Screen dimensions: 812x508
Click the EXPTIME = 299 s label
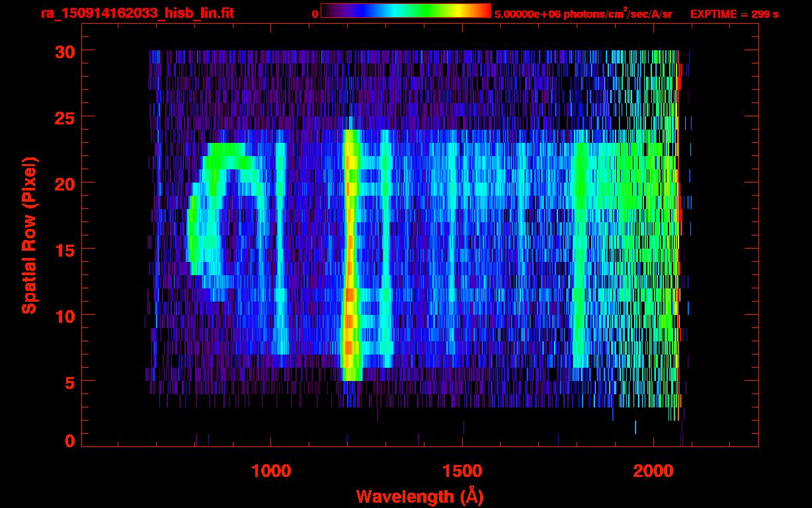pos(734,14)
